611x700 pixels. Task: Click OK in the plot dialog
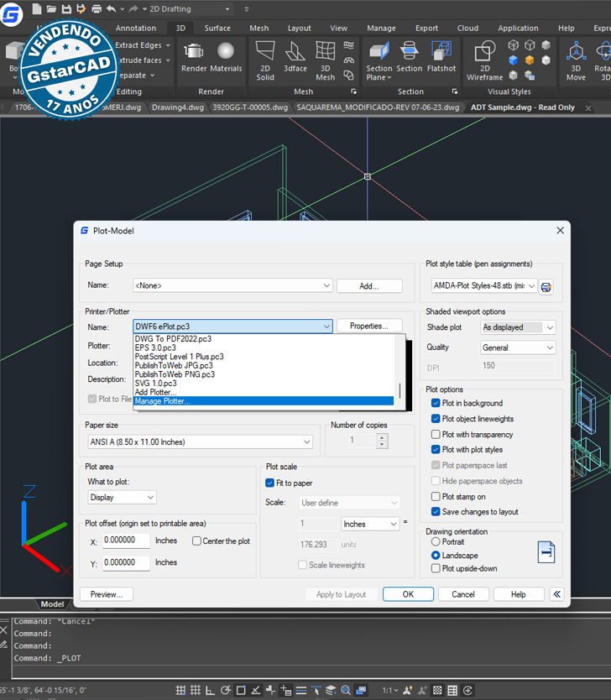pos(408,594)
